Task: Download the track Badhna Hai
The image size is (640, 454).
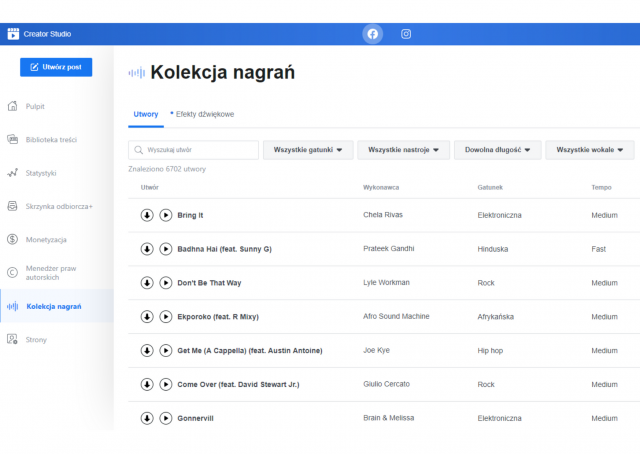Action: (x=147, y=249)
